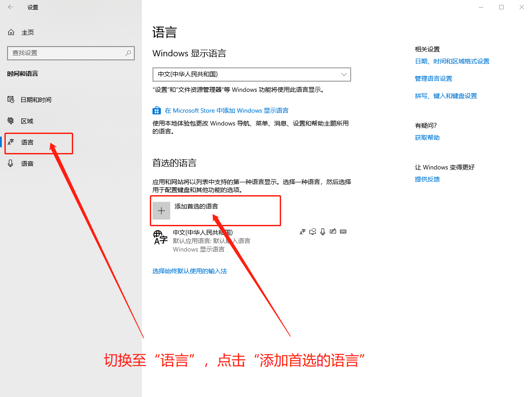Click the language A字 globe icon
This screenshot has height=397, width=532.
pyautogui.click(x=160, y=237)
